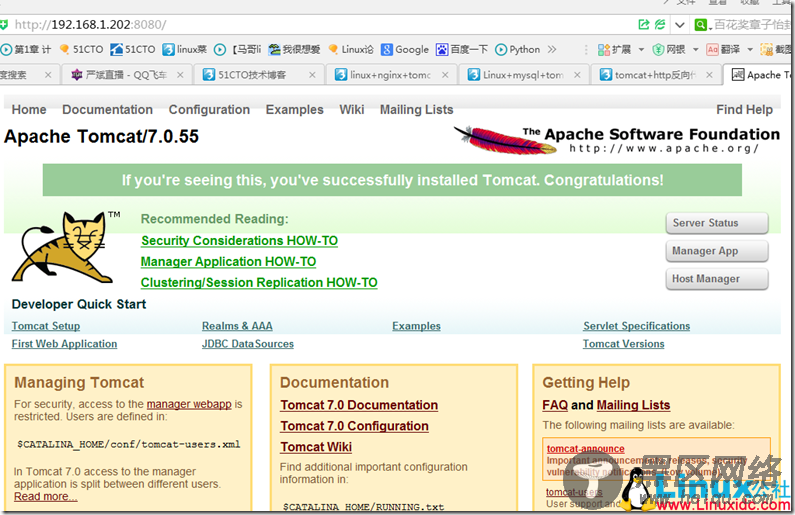Open the manager webapp link
Viewport: 795px width, 515px height.
189,404
